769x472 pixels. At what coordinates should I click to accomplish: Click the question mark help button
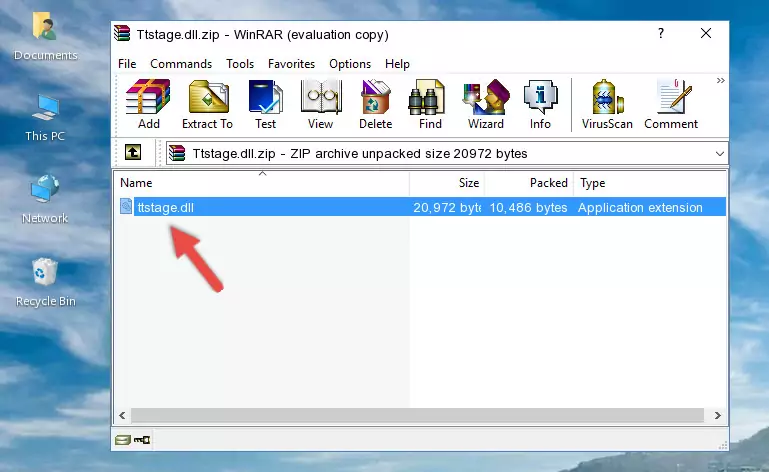pyautogui.click(x=661, y=33)
